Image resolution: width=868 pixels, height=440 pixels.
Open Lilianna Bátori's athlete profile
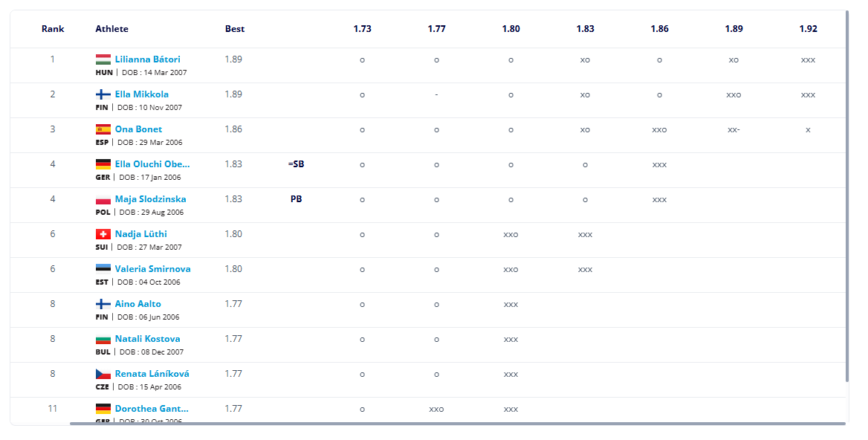point(148,59)
